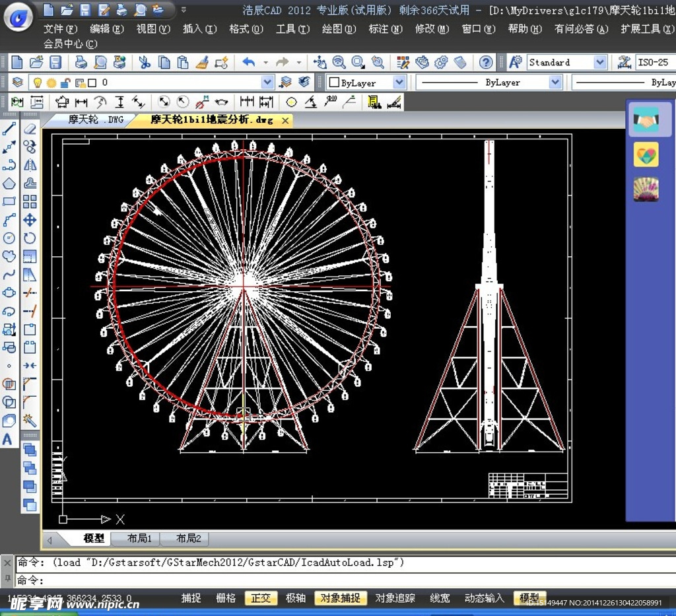Screen dimensions: 676x616
Task: Switch to the 布局1 layout tab
Action: (139, 539)
